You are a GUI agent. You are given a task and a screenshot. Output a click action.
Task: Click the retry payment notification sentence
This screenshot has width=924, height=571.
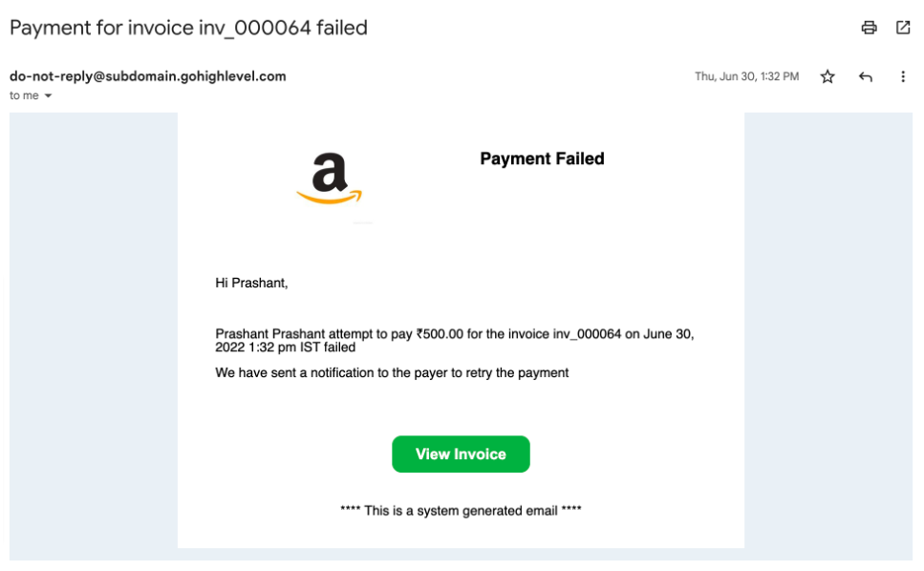pos(392,372)
